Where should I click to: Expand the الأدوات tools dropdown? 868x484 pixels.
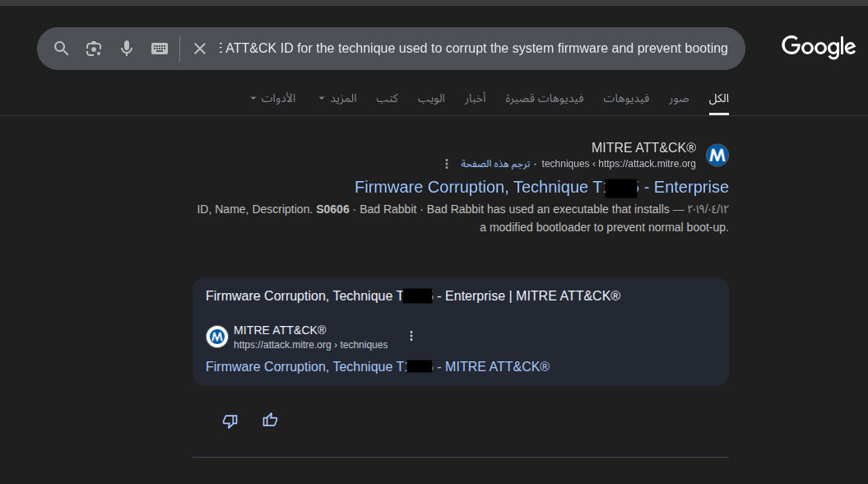pos(273,99)
